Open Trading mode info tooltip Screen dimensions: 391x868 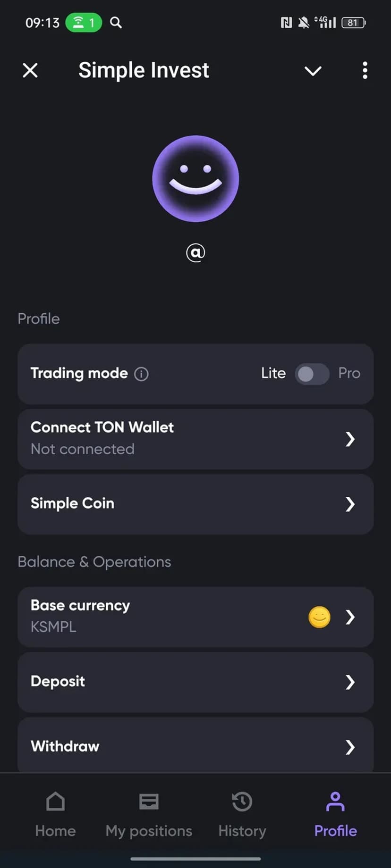pyautogui.click(x=141, y=374)
